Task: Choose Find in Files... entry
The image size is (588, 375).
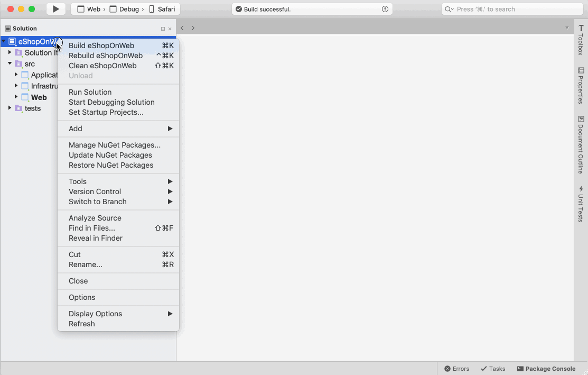Action: (118, 228)
